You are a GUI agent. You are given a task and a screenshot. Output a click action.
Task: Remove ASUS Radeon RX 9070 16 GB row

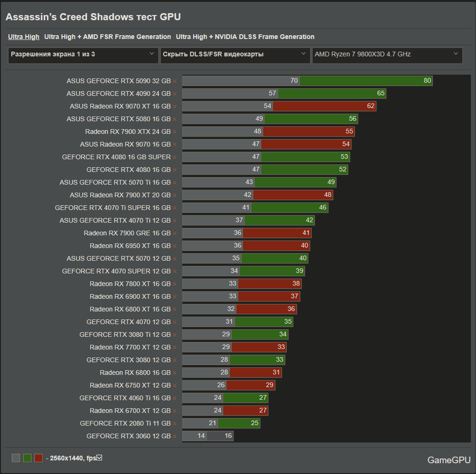pos(174,144)
